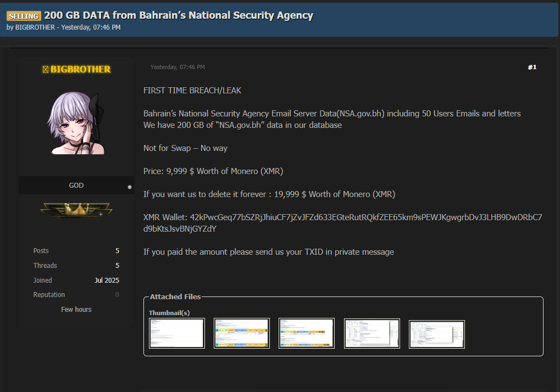Image resolution: width=560 pixels, height=392 pixels.
Task: Click the Joined date Jul 2025
Action: (107, 281)
